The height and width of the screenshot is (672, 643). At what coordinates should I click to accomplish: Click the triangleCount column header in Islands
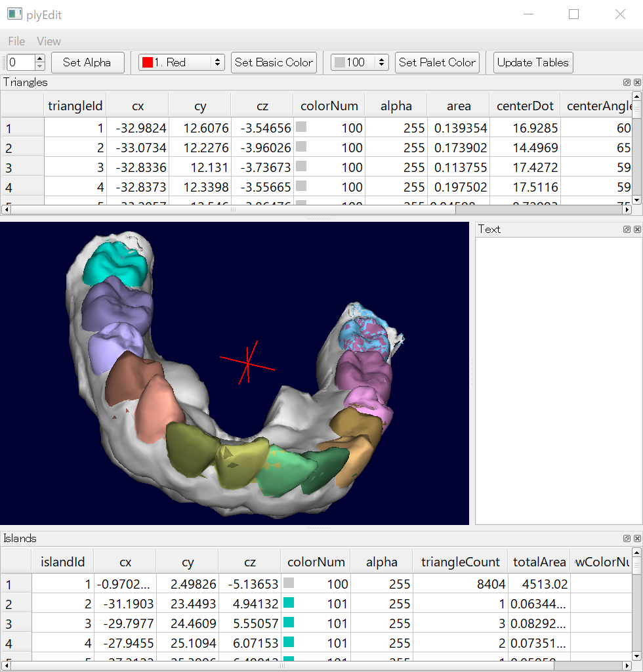[x=460, y=562]
